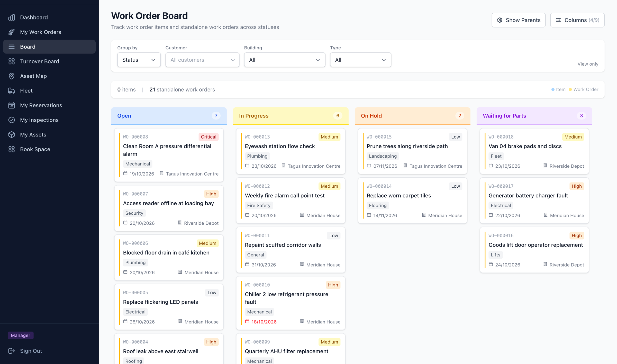The width and height of the screenshot is (617, 364).
Task: Open Goods lift door operator replacement
Action: (534, 250)
